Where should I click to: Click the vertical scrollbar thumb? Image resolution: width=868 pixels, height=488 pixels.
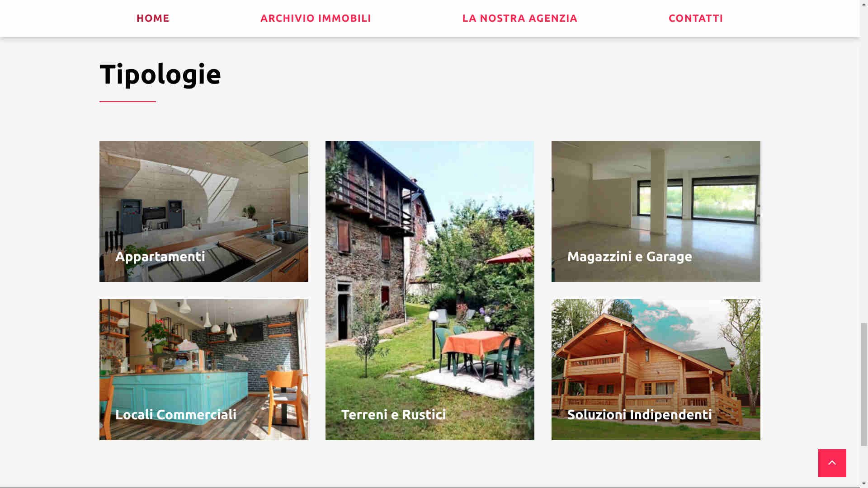click(863, 384)
